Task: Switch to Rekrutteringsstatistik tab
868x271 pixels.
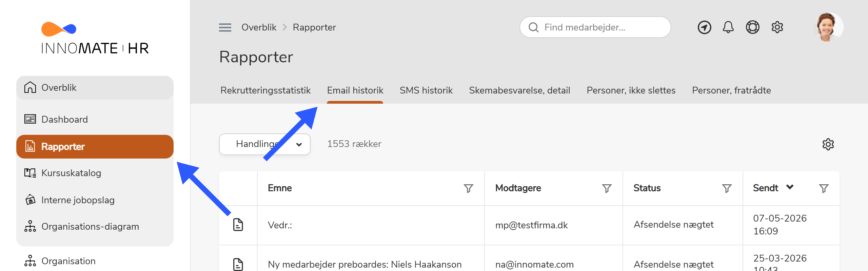Action: point(265,90)
